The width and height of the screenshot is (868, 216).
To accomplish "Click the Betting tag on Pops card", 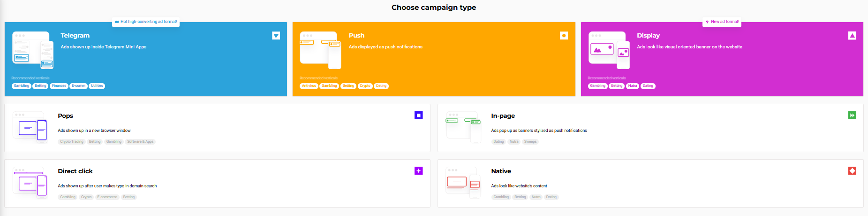I will 95,141.
